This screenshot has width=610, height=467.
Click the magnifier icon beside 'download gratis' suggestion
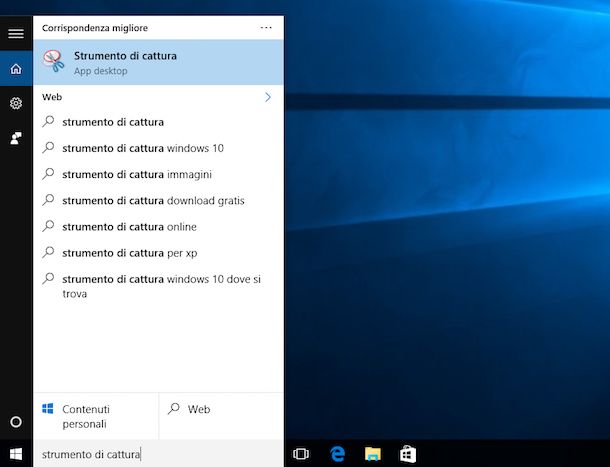point(48,200)
